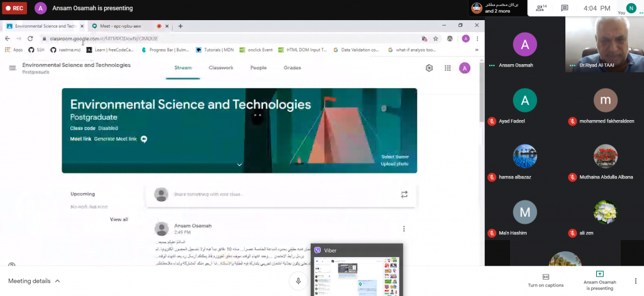The height and width of the screenshot is (296, 644).
Task: Open Classroom settings gear
Action: pos(429,68)
